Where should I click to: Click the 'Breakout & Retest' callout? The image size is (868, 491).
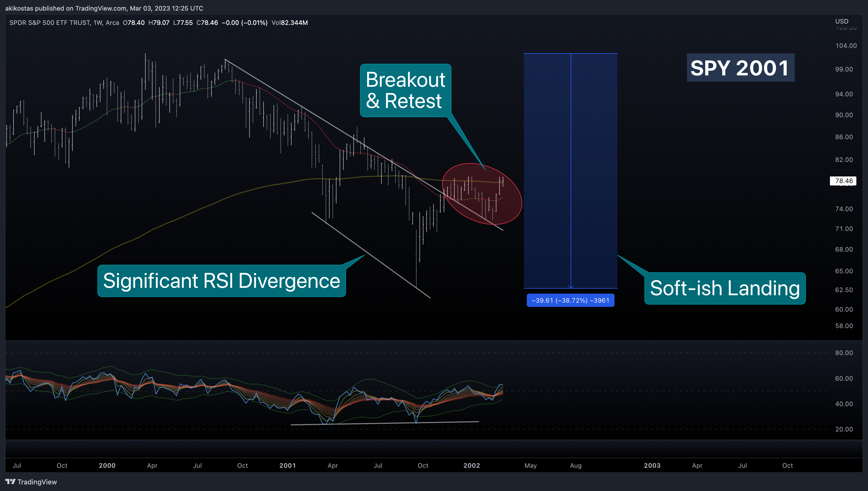point(405,90)
